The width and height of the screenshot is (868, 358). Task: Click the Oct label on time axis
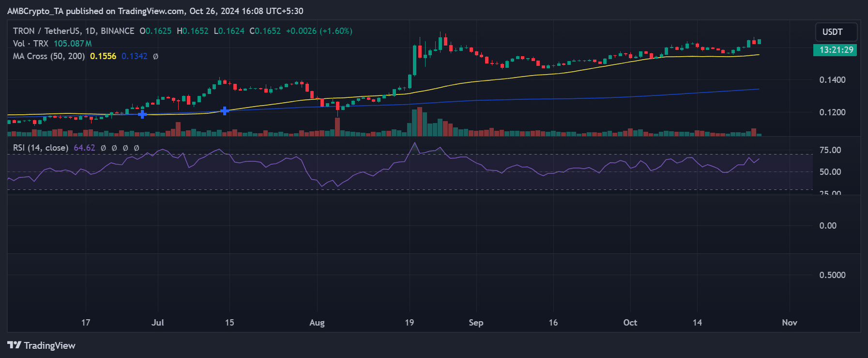click(x=630, y=323)
